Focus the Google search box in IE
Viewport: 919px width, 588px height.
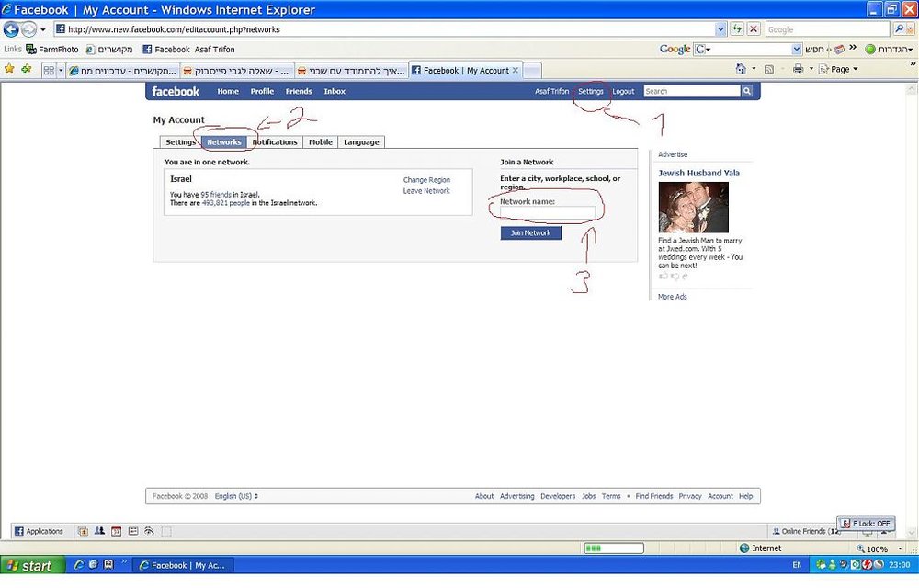827,29
